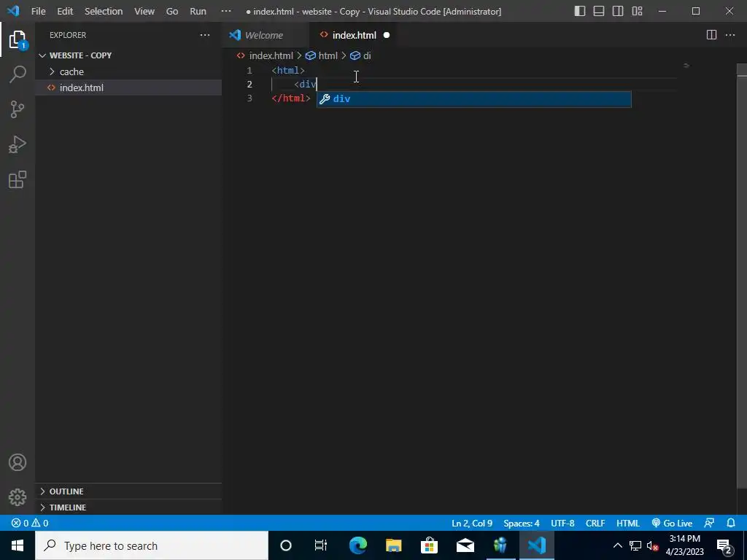Open the Run and Debug view icon

pos(18,145)
